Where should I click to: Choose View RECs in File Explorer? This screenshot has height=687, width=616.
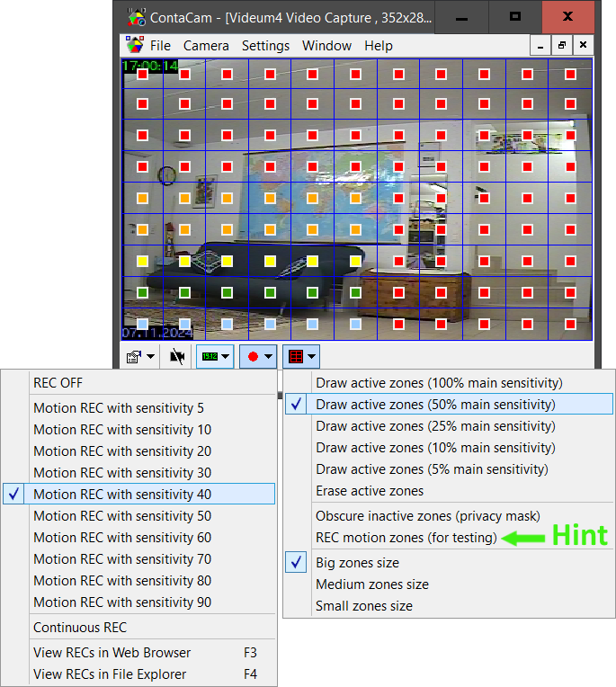[x=138, y=674]
